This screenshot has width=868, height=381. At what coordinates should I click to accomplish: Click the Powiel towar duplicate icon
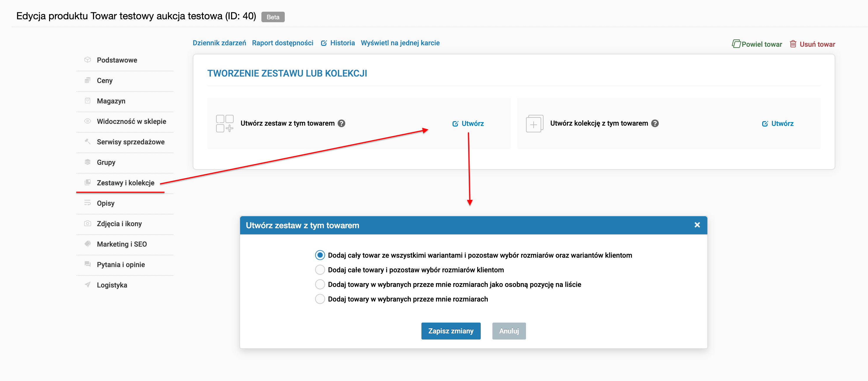click(736, 44)
